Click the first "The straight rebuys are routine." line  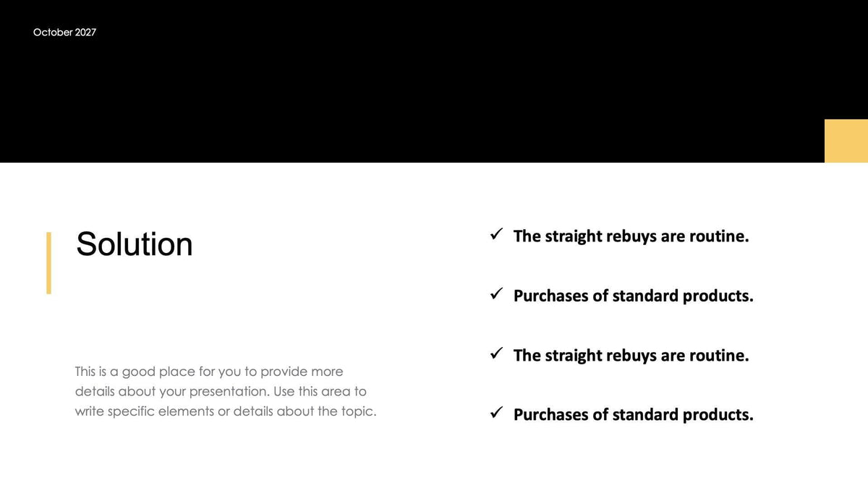(631, 236)
